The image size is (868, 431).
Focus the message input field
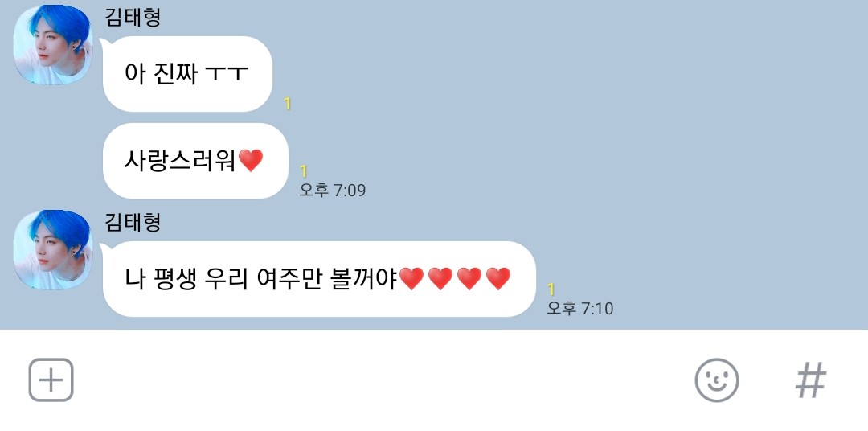(382, 380)
